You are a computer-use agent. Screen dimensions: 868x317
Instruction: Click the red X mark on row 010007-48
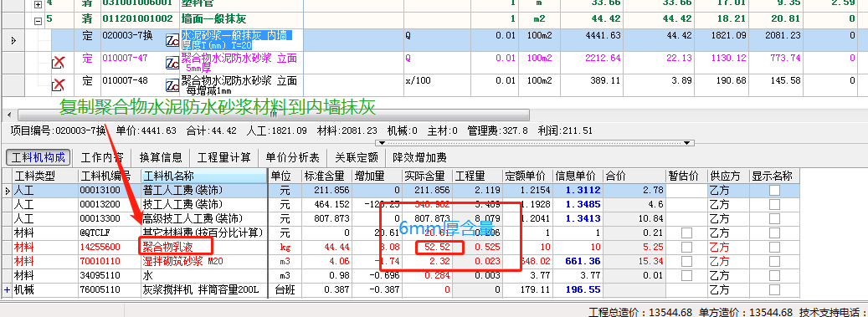tap(59, 84)
